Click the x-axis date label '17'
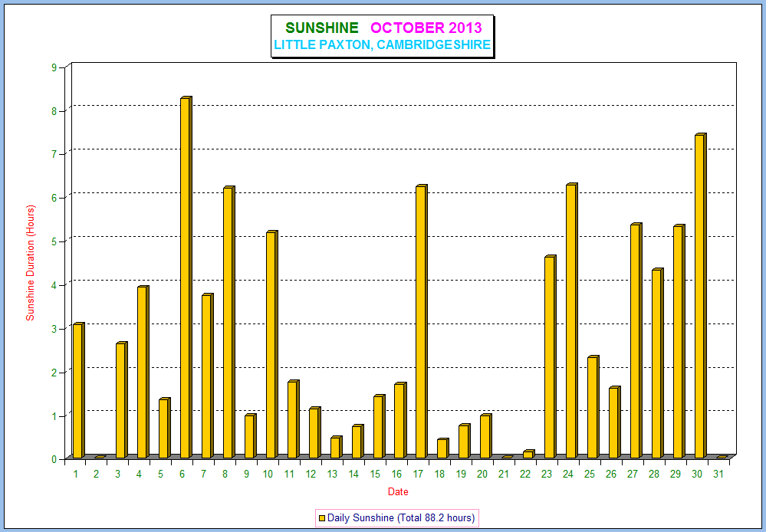Viewport: 766px width, 532px height. pos(418,474)
